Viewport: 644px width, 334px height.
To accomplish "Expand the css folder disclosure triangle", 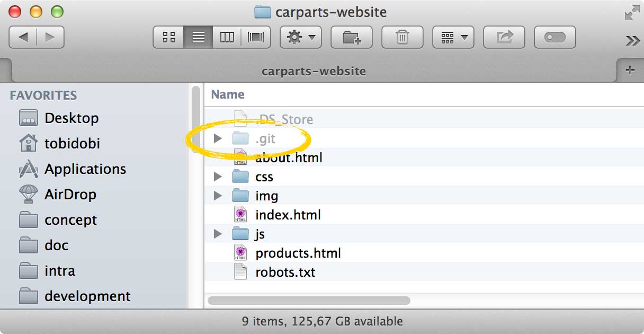I will tap(217, 177).
